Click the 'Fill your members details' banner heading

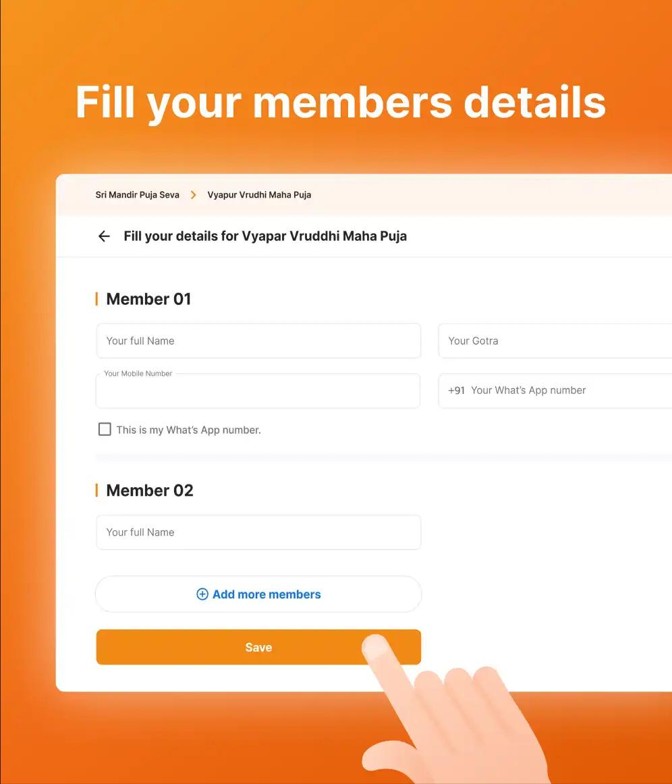coord(341,103)
